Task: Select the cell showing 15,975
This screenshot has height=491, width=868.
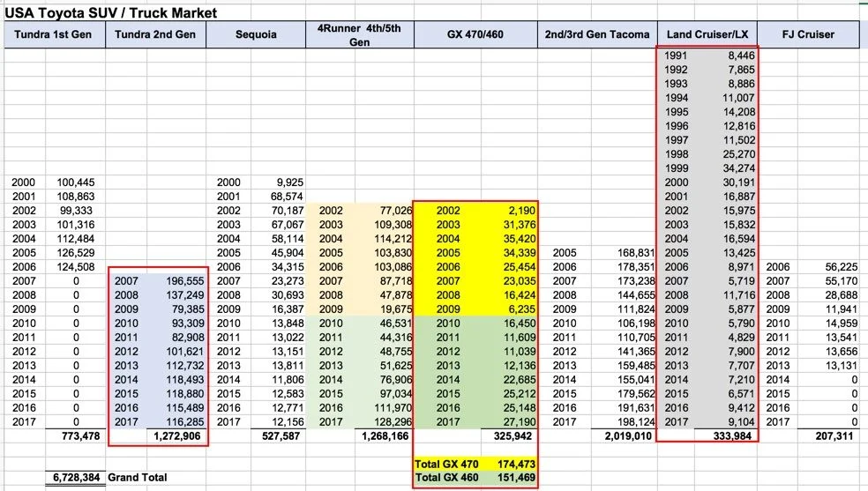Action: click(x=738, y=210)
